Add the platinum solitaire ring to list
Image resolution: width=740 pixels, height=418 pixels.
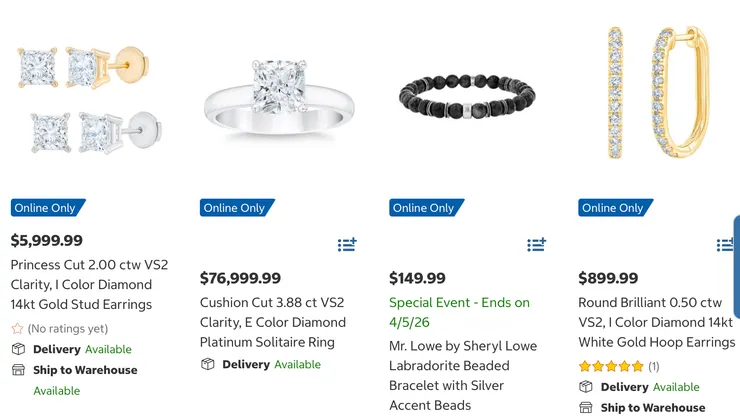[x=347, y=244]
